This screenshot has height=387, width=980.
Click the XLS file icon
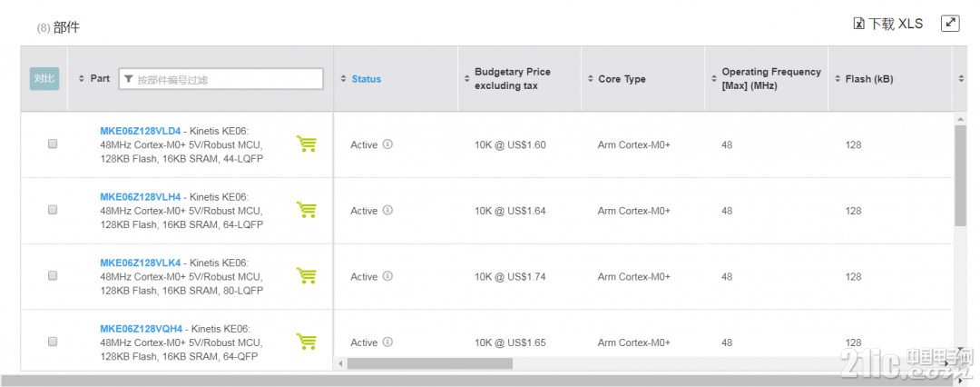click(x=859, y=24)
